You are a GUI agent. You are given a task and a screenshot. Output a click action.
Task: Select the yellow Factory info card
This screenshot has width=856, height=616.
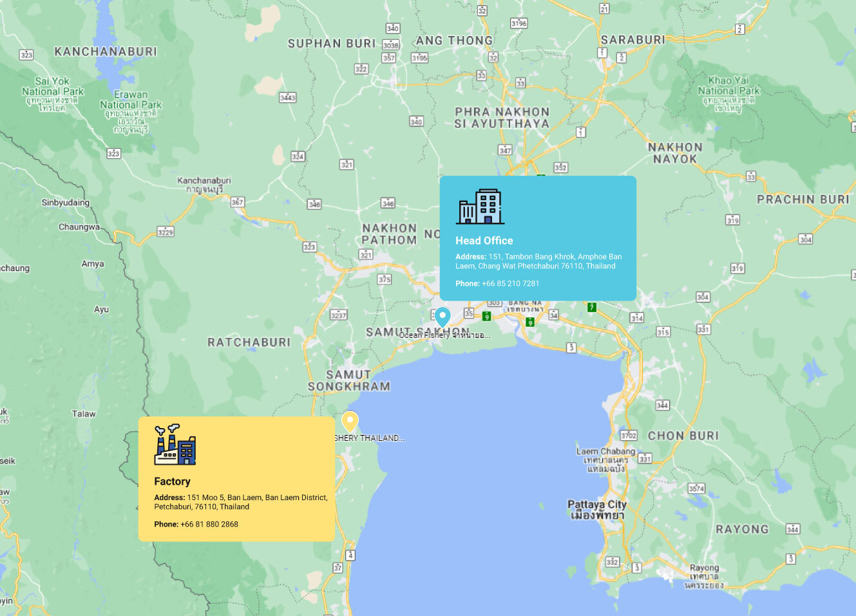(236, 479)
